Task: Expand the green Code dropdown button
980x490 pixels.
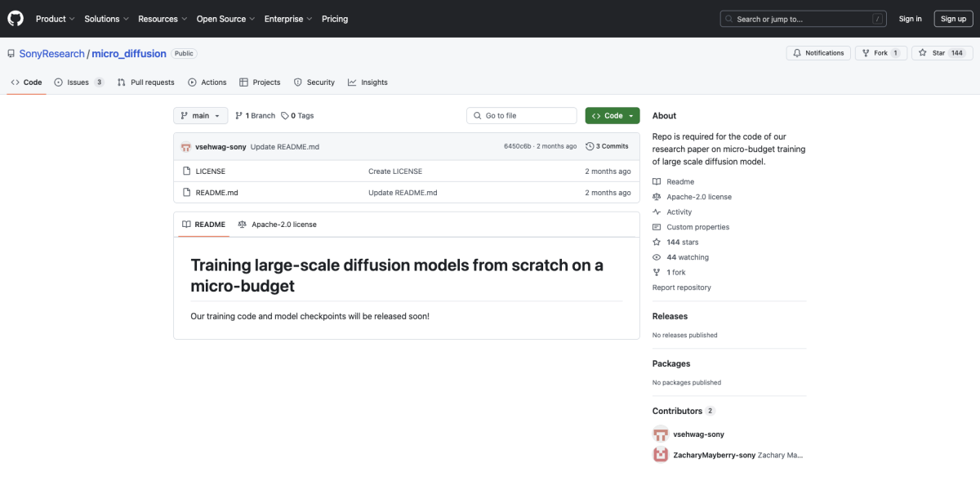Action: click(x=612, y=116)
